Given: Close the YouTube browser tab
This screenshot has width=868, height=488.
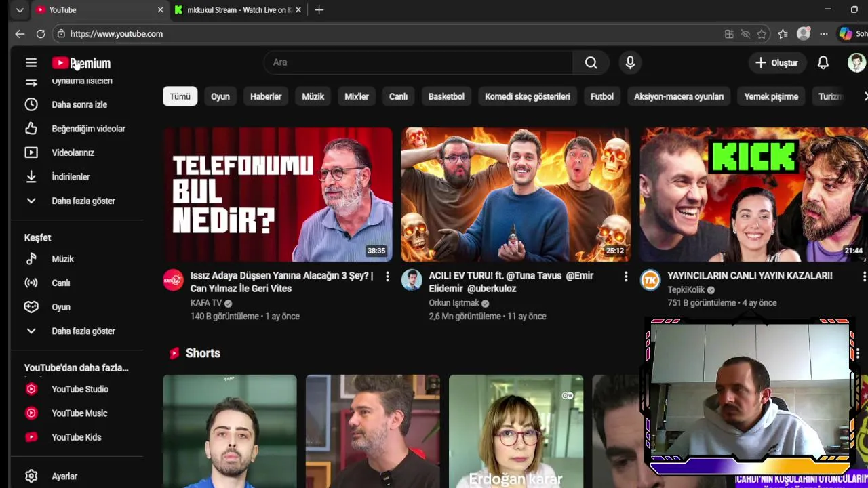Looking at the screenshot, I should pos(160,10).
